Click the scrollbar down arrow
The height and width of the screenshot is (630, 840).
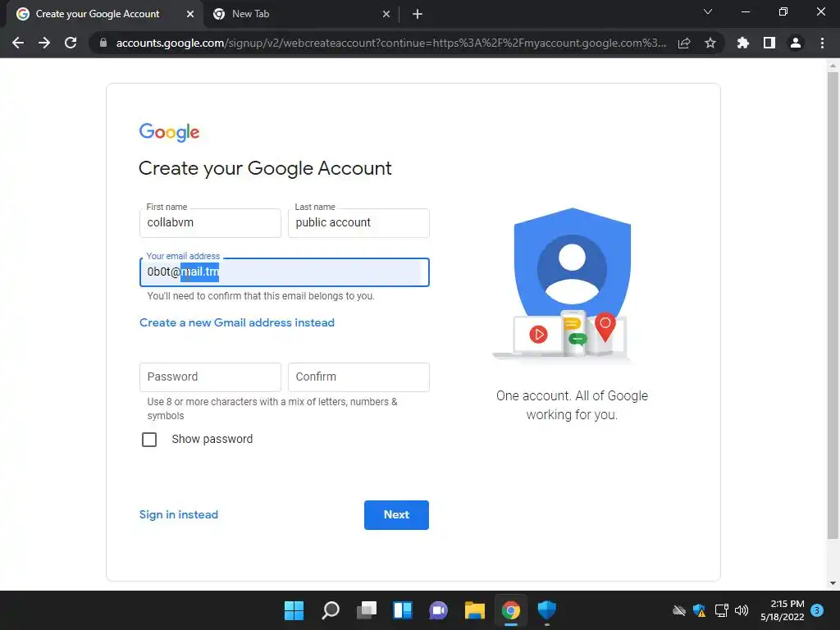pos(833,583)
